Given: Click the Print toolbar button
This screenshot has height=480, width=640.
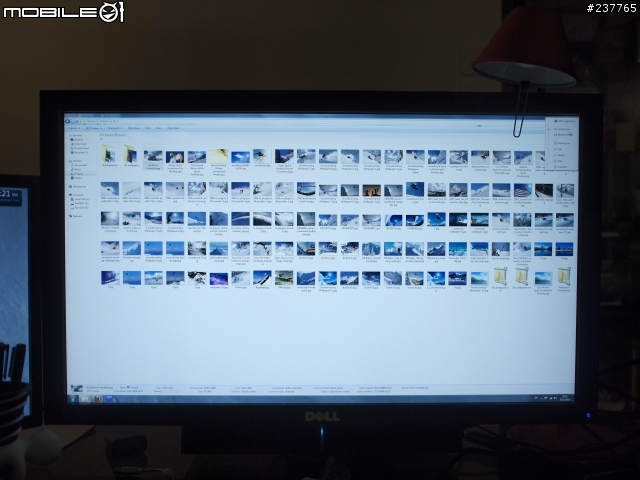Looking at the screenshot, I should click(x=148, y=128).
